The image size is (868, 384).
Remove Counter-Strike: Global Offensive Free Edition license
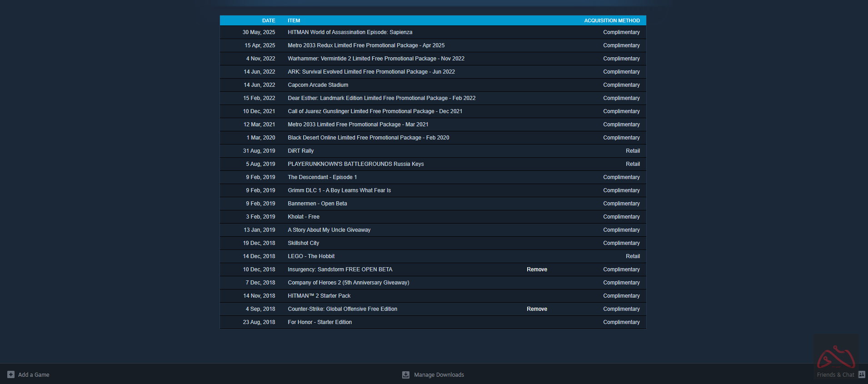(x=537, y=309)
